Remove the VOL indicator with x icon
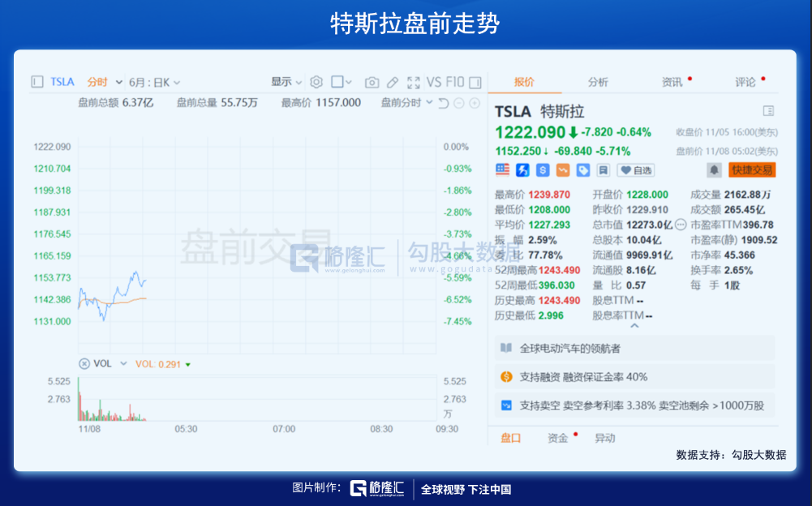The width and height of the screenshot is (812, 506). 84,364
